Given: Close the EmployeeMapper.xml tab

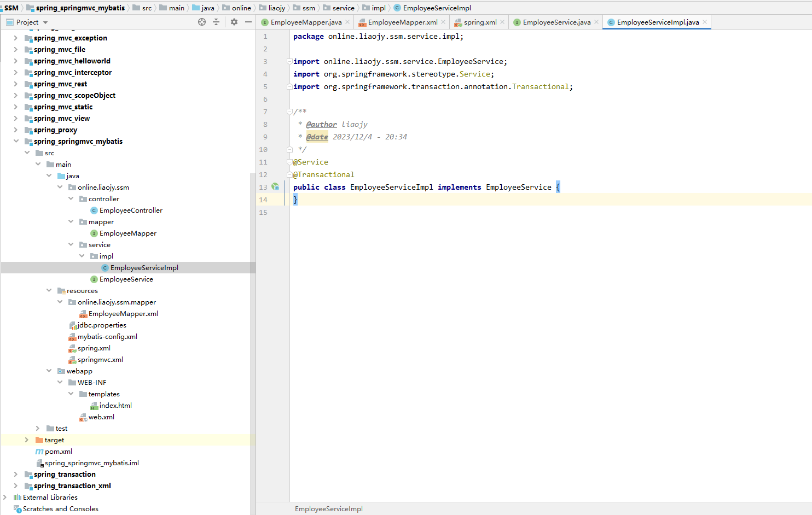Looking at the screenshot, I should (443, 22).
